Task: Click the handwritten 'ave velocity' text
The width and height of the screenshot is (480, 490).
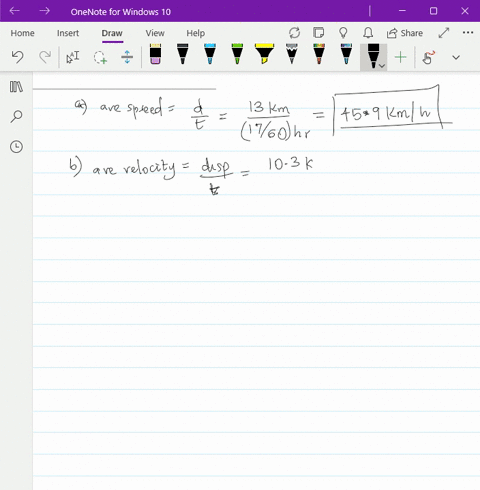Action: (134, 168)
